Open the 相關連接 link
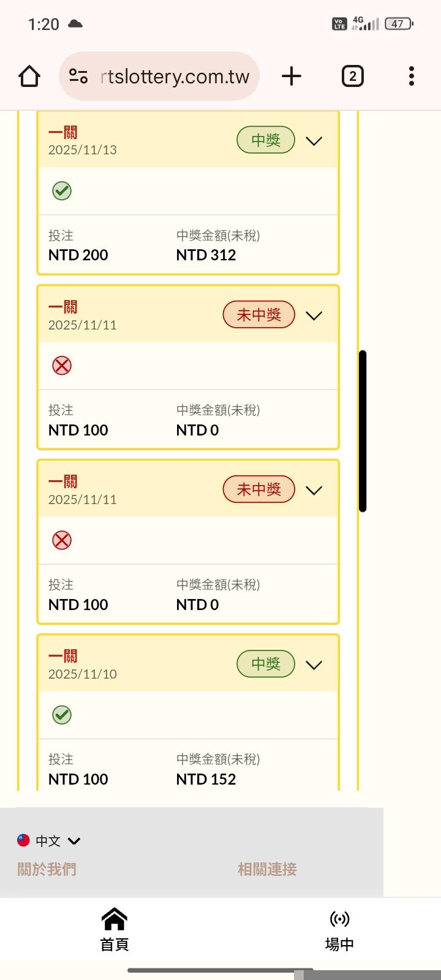 point(267,869)
